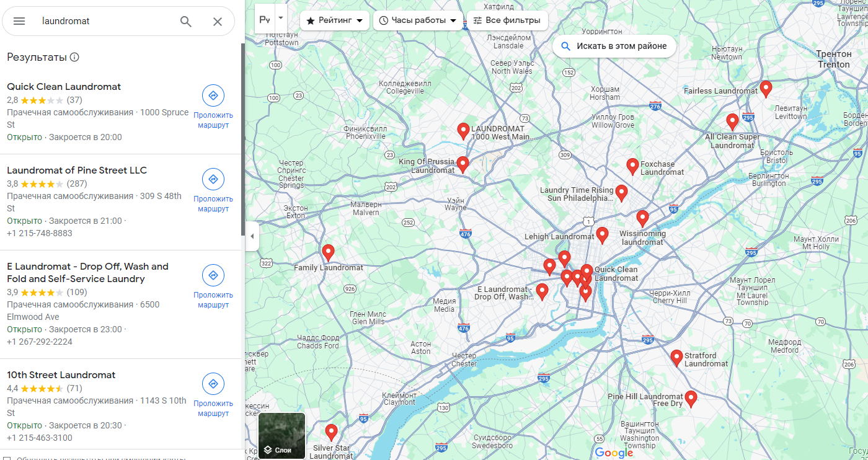Click the 2,8 rating with 37 reviews

click(x=45, y=100)
